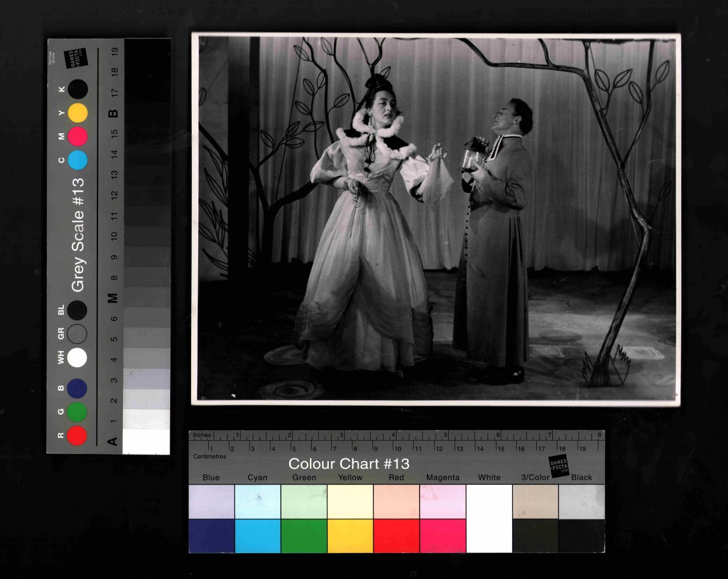
Task: Click the large white swatch under White
Action: tap(489, 518)
